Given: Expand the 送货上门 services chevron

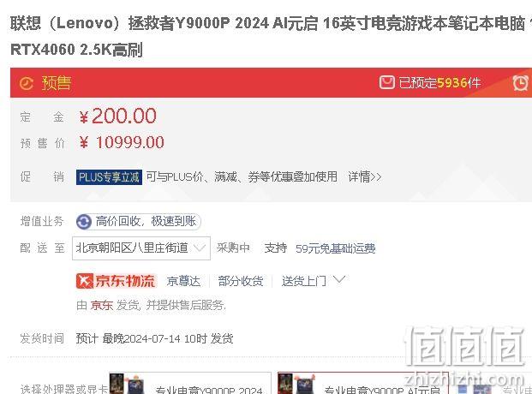Looking at the screenshot, I should pos(339,280).
